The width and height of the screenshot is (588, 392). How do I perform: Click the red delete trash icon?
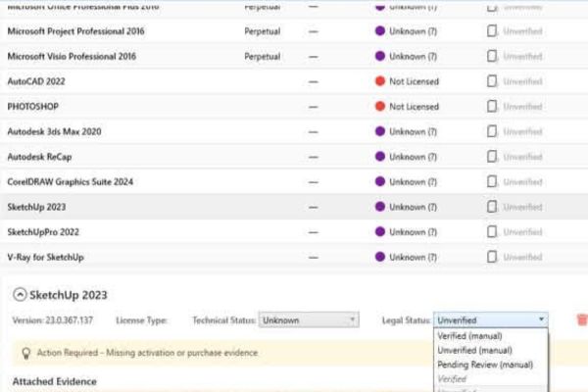pyautogui.click(x=581, y=319)
